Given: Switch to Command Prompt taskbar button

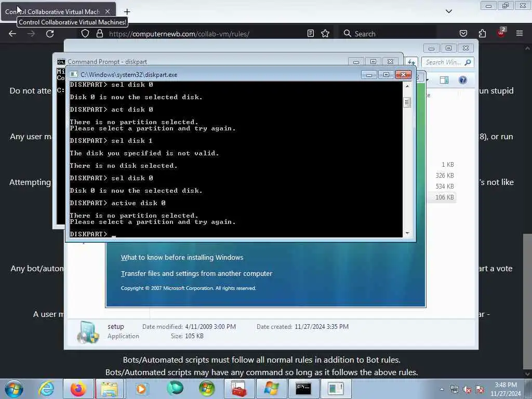Looking at the screenshot, I should (303, 389).
